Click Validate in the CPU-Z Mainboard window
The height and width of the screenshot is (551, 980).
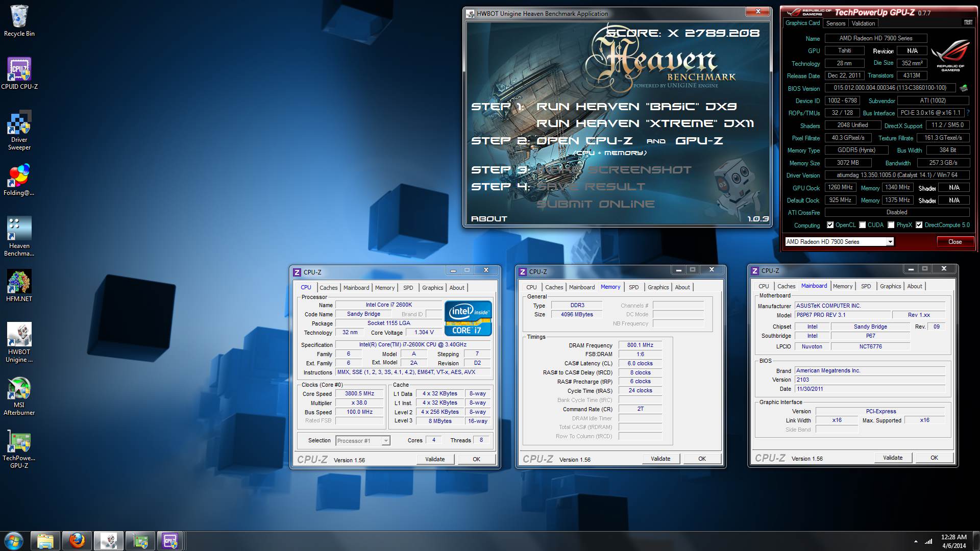pyautogui.click(x=893, y=458)
